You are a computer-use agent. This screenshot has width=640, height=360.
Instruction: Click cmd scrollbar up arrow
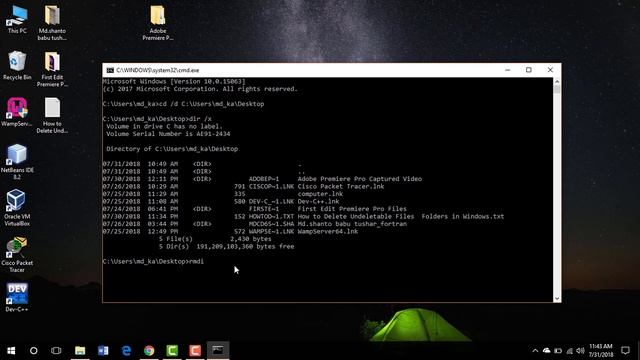pos(557,81)
